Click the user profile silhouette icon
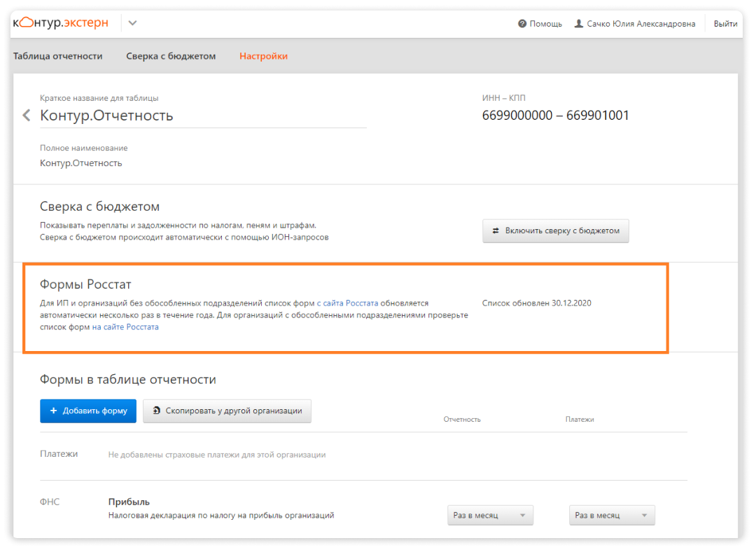 (579, 23)
